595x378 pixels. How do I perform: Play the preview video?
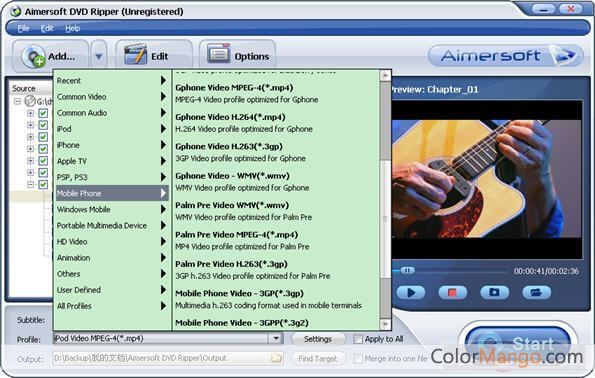tap(411, 293)
